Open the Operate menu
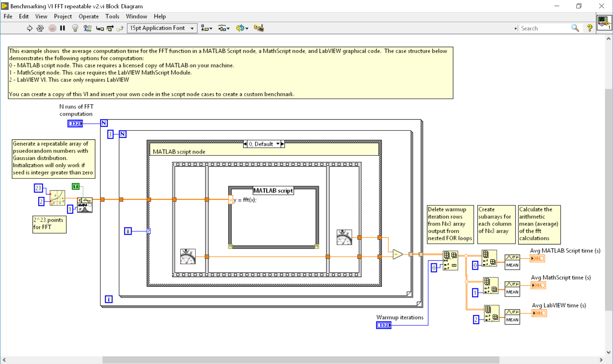Screen dimensions: 613x364 (x=89, y=16)
